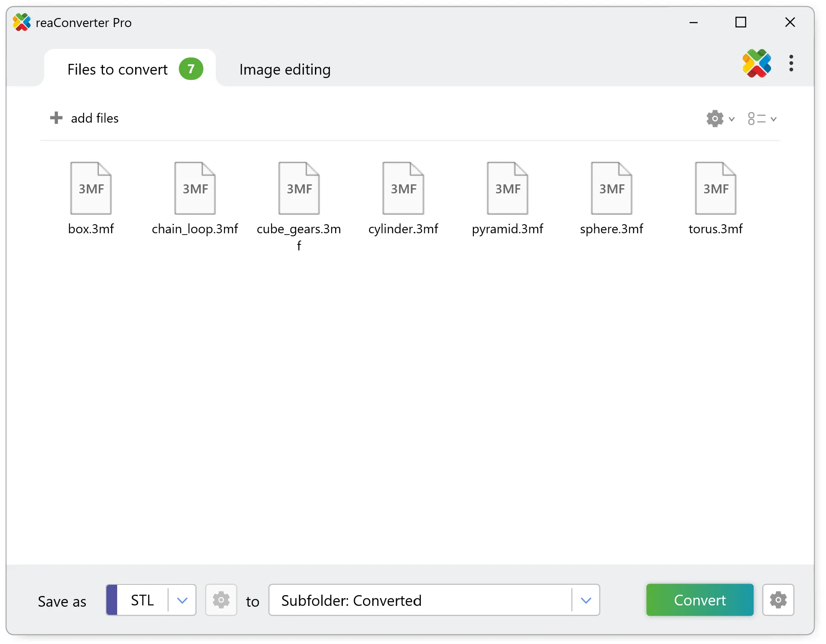Open advanced settings gear next to Convert
826x644 pixels.
click(x=779, y=600)
